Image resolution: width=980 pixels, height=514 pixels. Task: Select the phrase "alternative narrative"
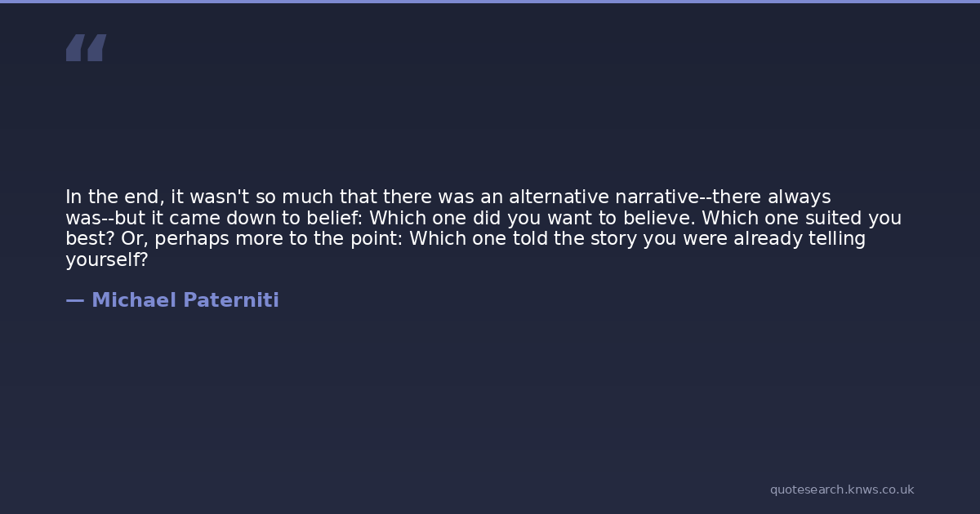pos(604,197)
